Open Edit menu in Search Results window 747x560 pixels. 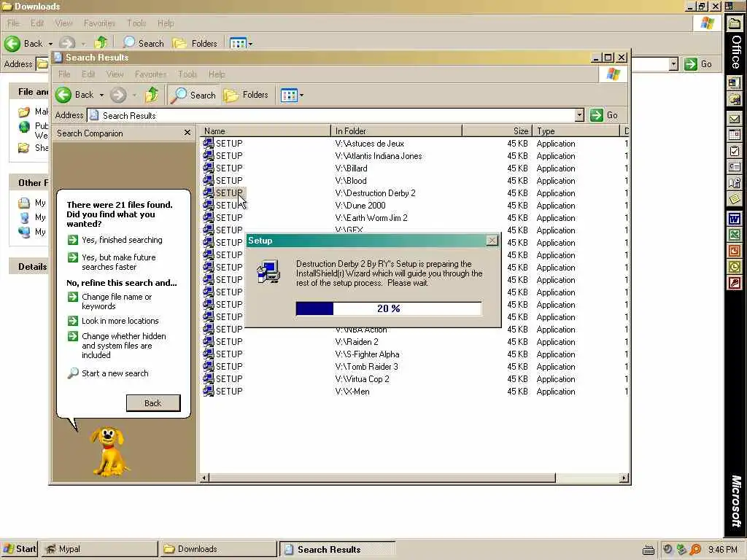point(88,74)
